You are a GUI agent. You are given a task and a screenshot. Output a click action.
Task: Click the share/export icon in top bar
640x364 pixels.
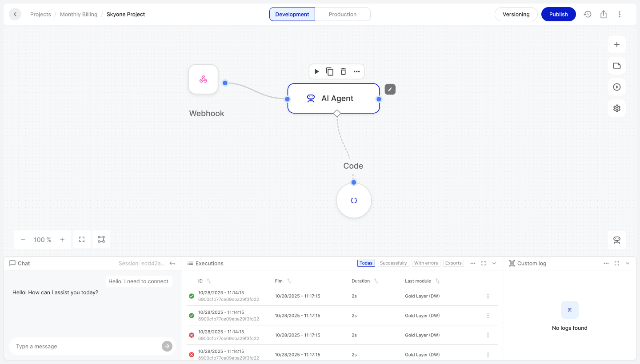604,14
